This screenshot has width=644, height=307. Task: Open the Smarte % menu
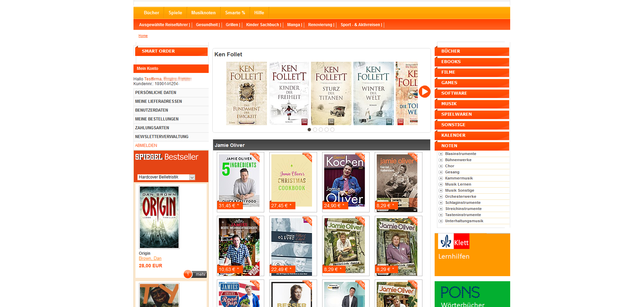tap(235, 13)
